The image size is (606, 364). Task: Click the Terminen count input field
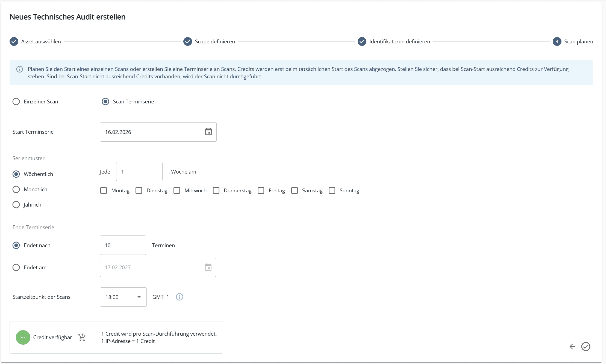coord(123,245)
